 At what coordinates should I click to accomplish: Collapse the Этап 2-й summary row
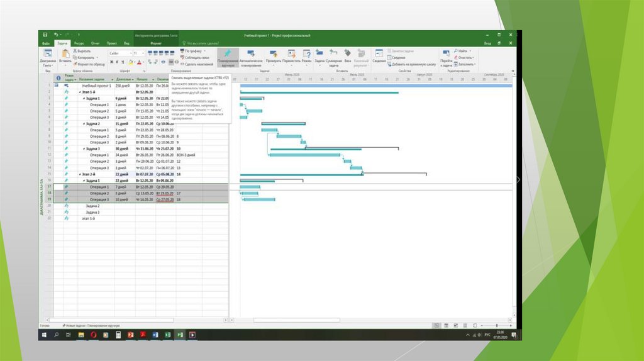[x=80, y=174]
